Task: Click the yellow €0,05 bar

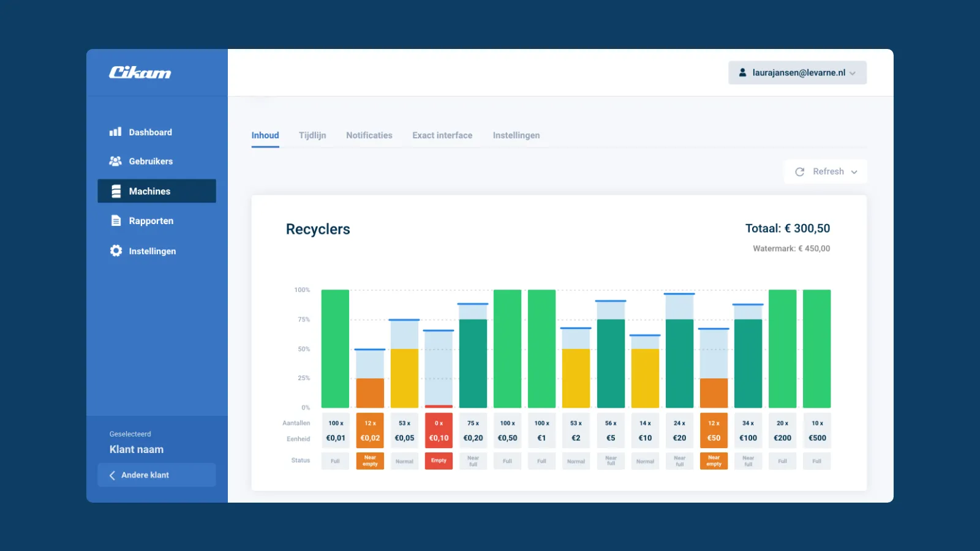Action: (x=404, y=378)
